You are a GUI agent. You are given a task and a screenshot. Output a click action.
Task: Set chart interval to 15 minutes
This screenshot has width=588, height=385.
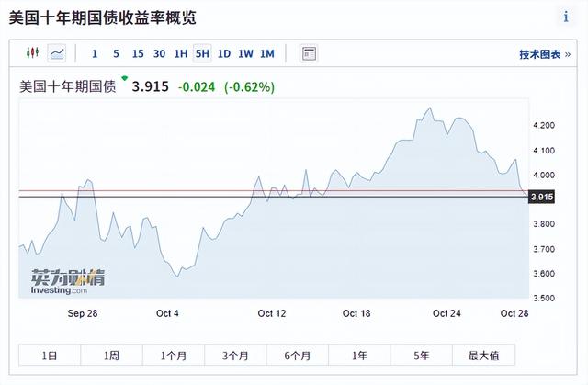point(138,54)
